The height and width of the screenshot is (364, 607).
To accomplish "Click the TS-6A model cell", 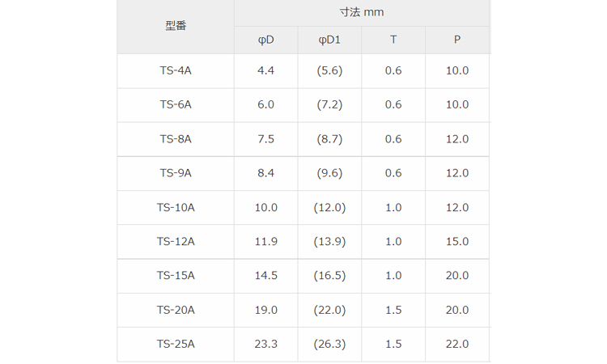I will coord(176,104).
